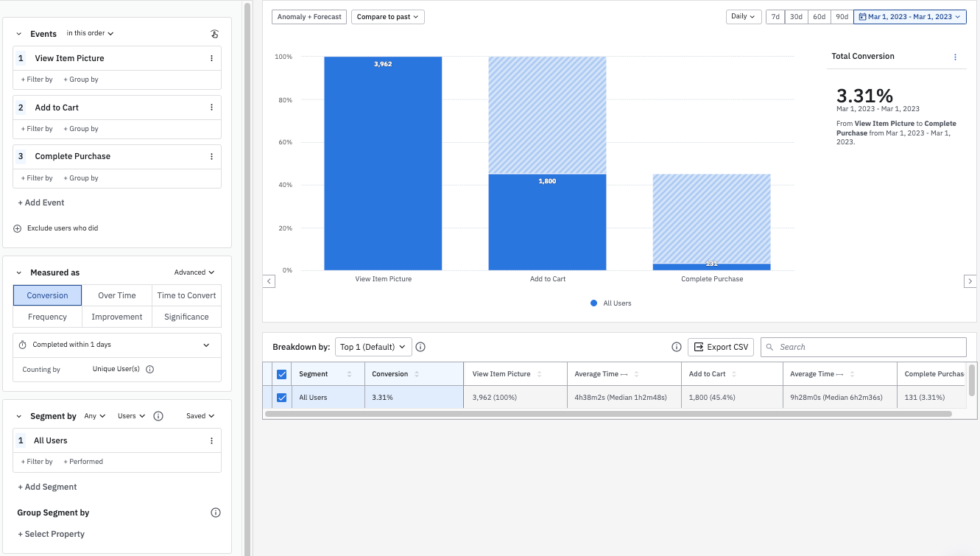The image size is (980, 556).
Task: Open the three-dot menu for Add to Cart event
Action: (x=211, y=108)
